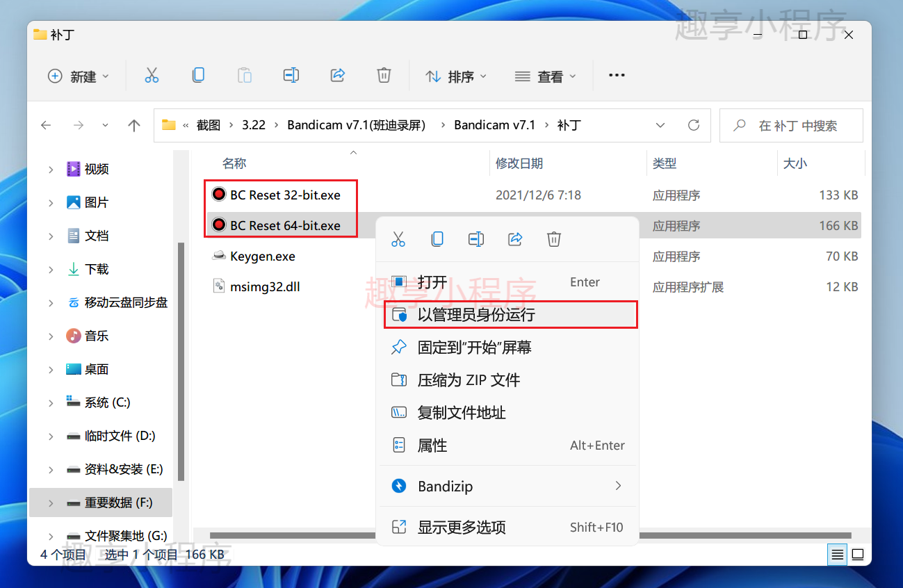
Task: Expand the Bandizip submenu arrow
Action: tap(618, 486)
